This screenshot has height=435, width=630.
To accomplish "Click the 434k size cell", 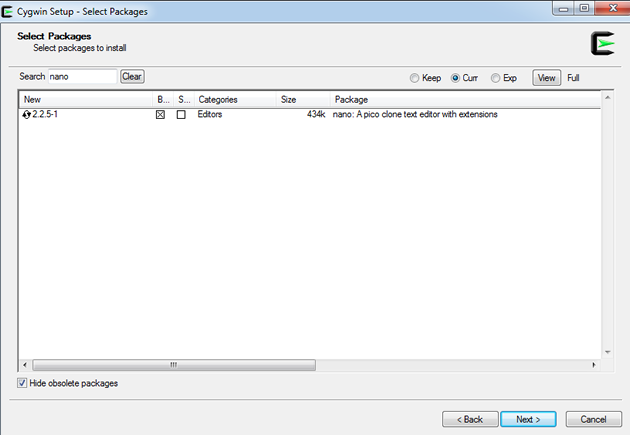I will pyautogui.click(x=316, y=114).
